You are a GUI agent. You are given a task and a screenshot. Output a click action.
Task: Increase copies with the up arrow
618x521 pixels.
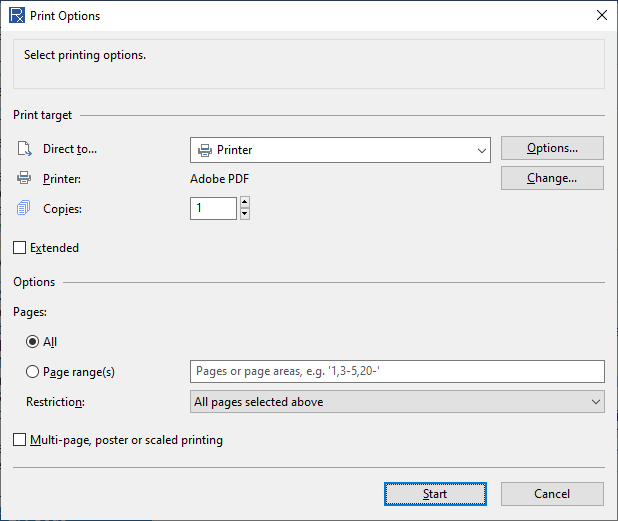(245, 203)
